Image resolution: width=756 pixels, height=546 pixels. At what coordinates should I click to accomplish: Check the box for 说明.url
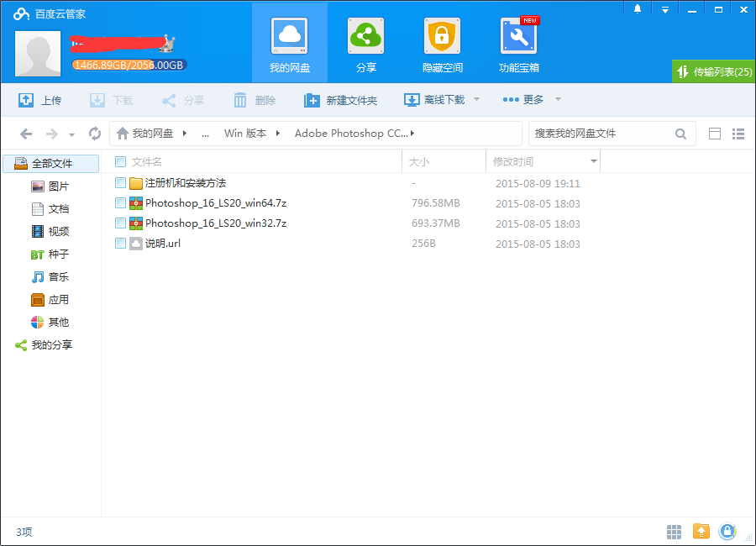[x=120, y=243]
